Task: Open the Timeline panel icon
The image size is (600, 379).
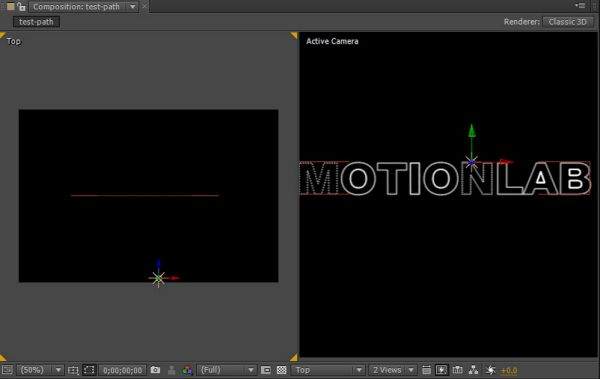Action: (457, 370)
